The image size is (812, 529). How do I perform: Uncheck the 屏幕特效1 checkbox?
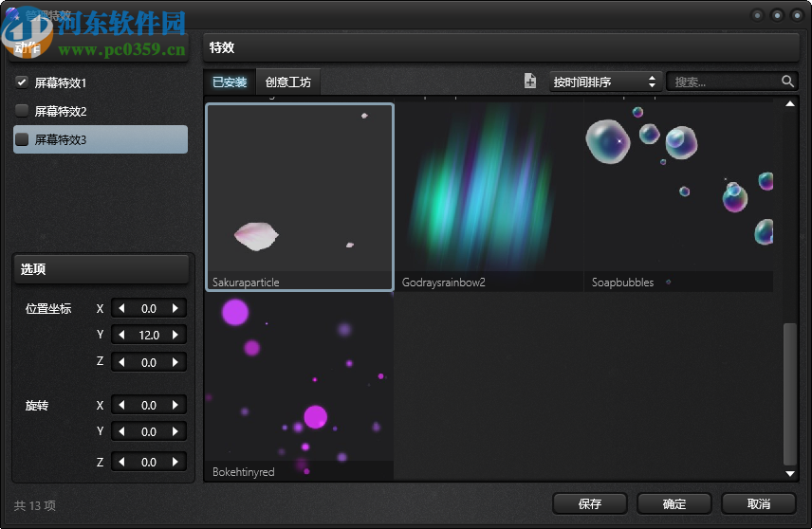click(x=22, y=82)
